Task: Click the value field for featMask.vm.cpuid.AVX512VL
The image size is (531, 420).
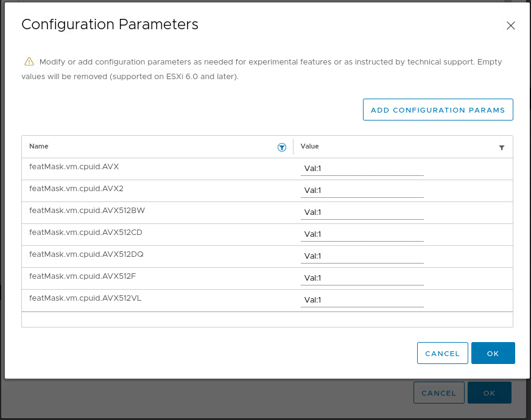Action: click(362, 300)
